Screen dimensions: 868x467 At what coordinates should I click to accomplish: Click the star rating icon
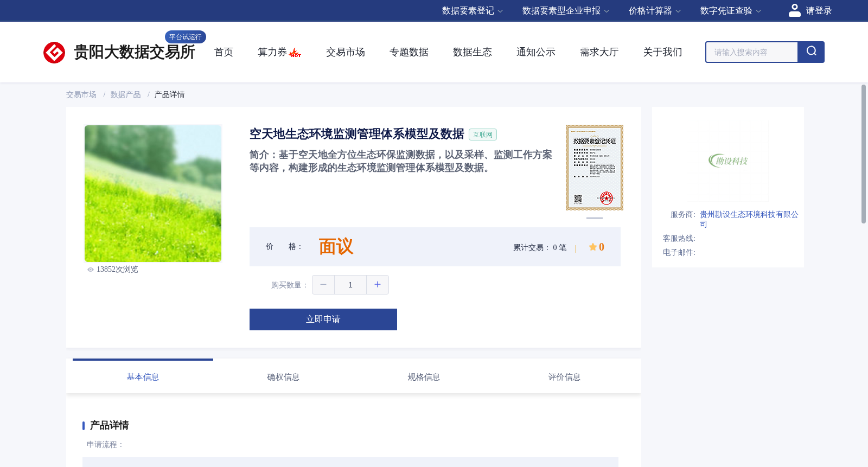[592, 247]
